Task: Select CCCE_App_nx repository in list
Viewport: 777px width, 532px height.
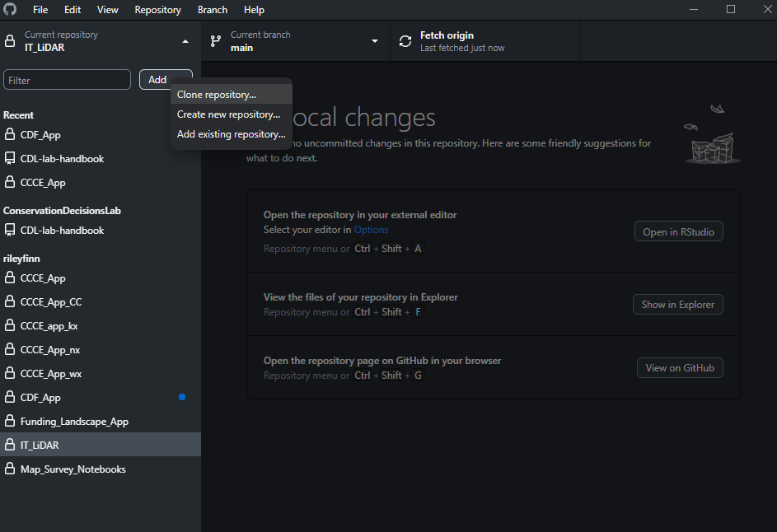Action: (x=50, y=350)
